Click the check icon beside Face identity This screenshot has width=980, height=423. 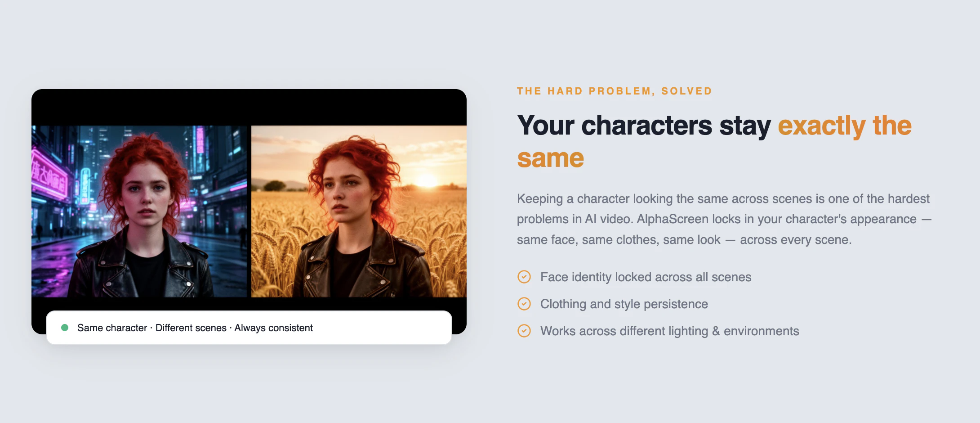[x=524, y=277]
